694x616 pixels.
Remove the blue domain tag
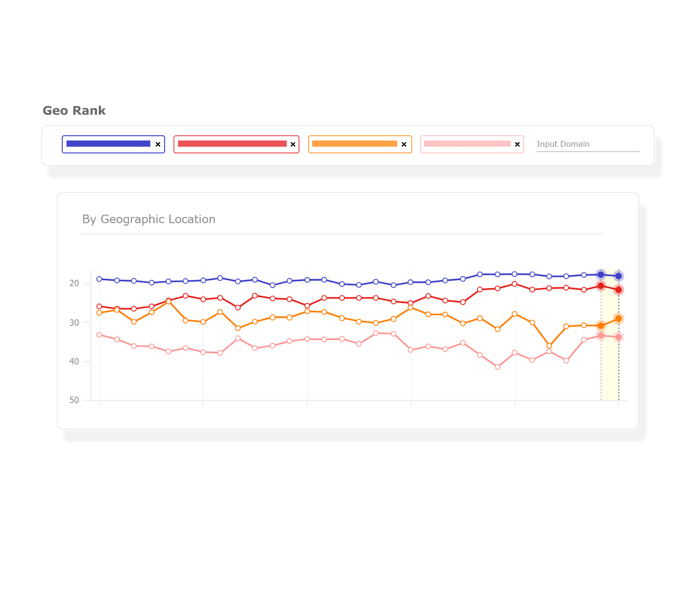click(158, 144)
